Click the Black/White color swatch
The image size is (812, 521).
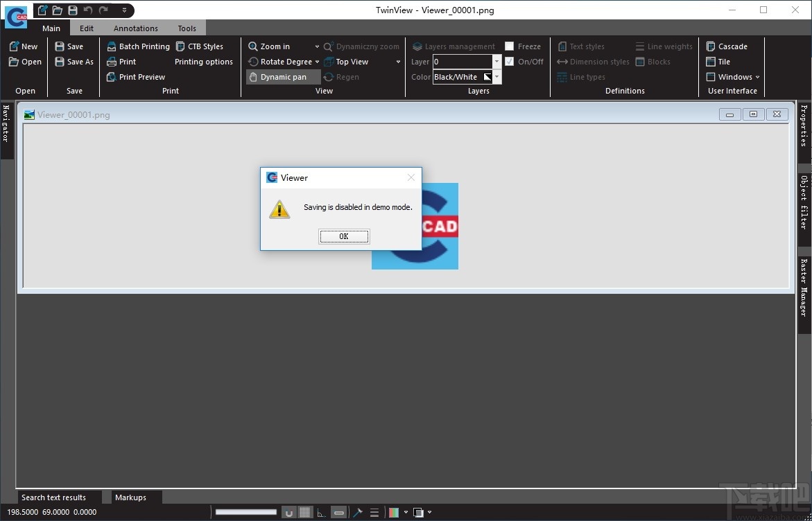click(487, 77)
